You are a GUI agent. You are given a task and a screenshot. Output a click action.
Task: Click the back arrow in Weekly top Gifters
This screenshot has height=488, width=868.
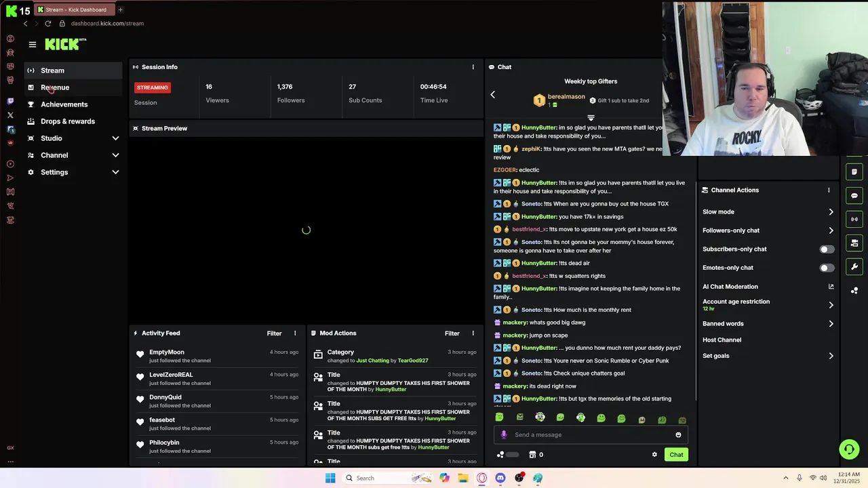tap(493, 95)
